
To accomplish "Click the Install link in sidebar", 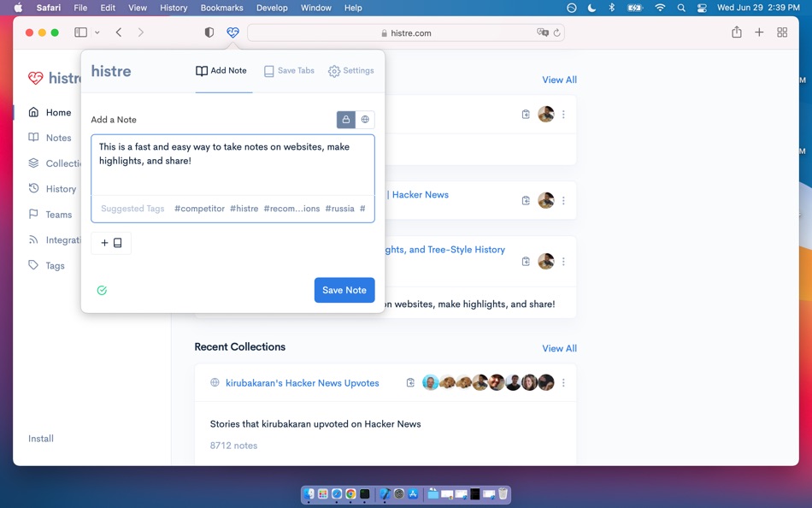I will [x=41, y=439].
